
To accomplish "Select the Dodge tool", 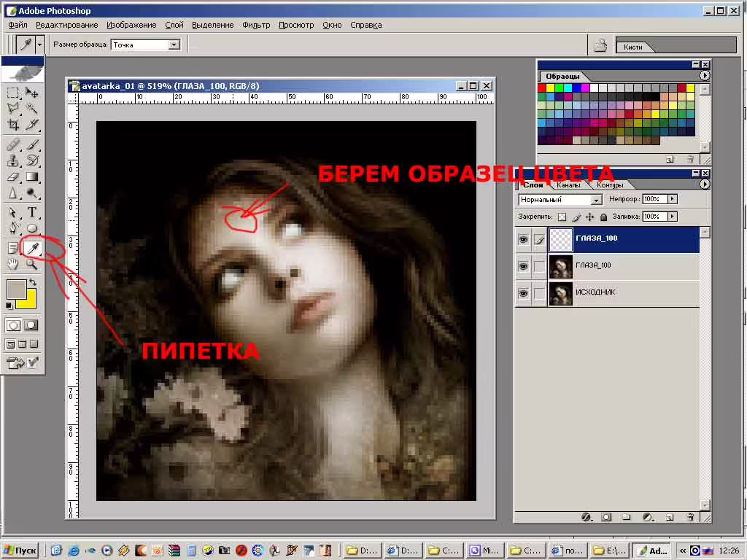I will (32, 192).
